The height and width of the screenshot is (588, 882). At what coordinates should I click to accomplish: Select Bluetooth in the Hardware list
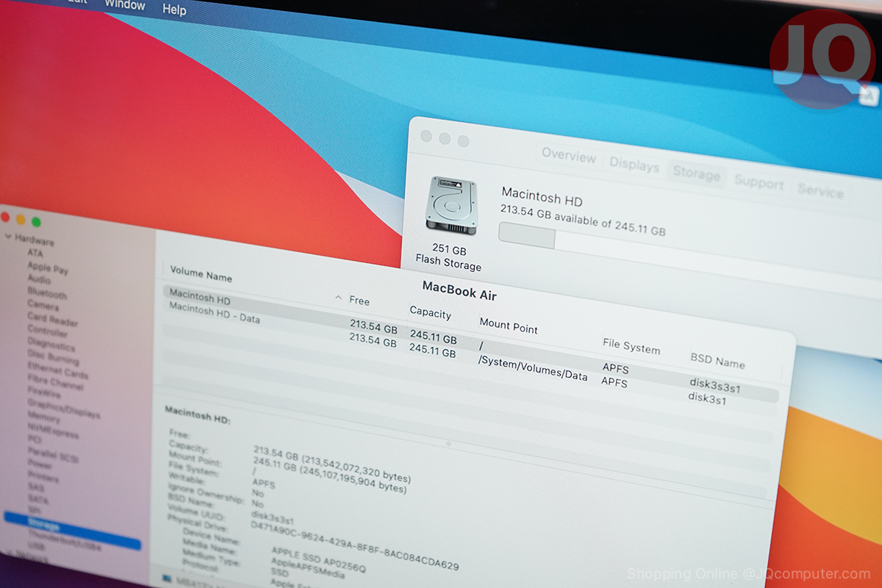click(x=47, y=293)
